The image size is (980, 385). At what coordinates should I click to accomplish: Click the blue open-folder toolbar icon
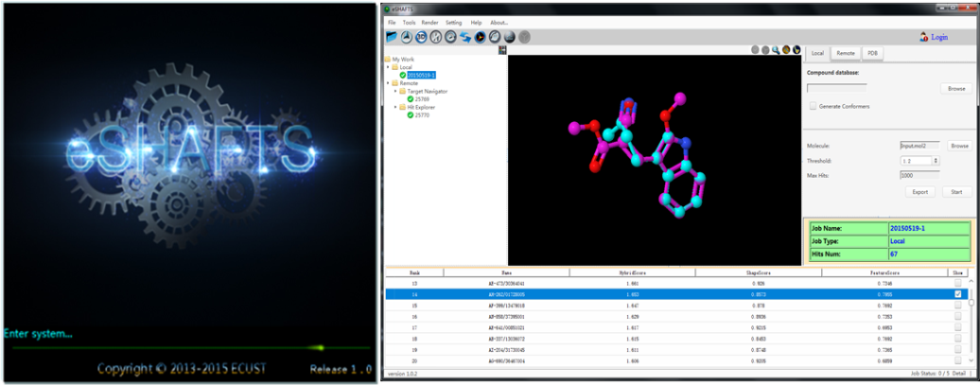392,37
